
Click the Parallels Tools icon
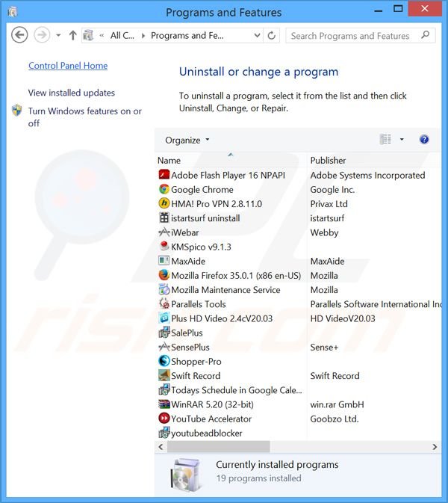point(164,303)
